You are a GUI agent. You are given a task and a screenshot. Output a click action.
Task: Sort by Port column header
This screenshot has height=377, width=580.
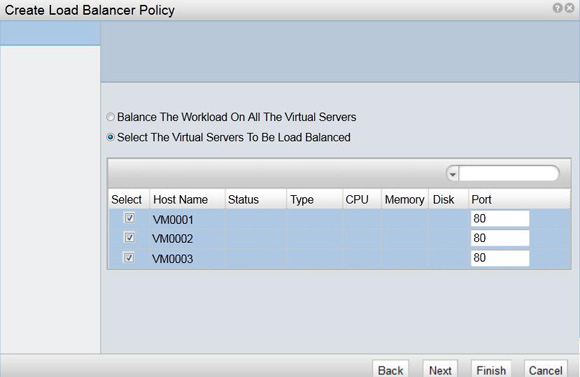(520, 199)
